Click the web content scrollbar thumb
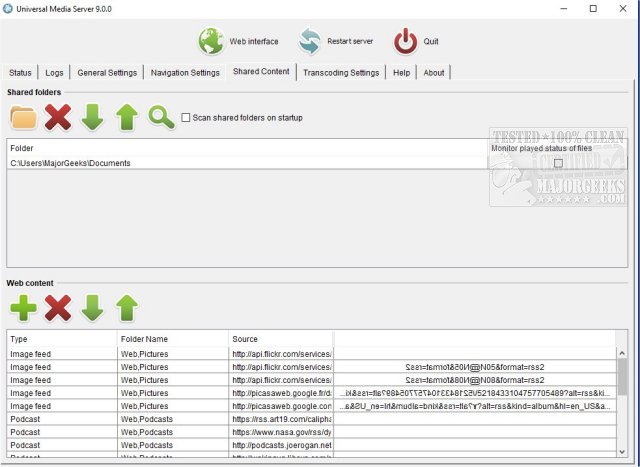Image resolution: width=640 pixels, height=467 pixels. [x=622, y=377]
